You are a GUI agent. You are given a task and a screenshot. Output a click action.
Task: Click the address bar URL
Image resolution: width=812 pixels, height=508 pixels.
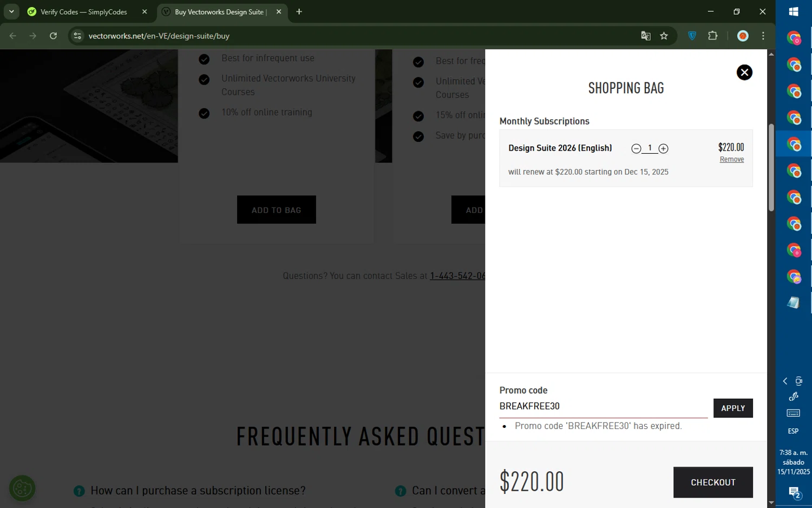tap(159, 36)
